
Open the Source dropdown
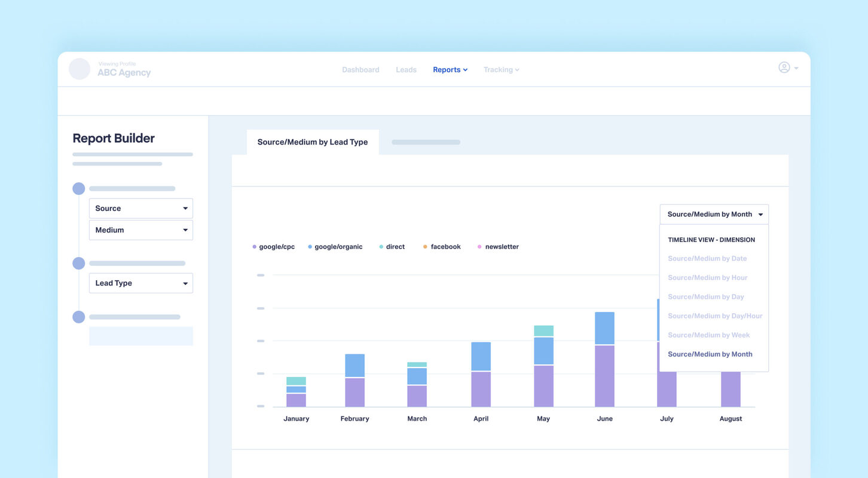140,208
